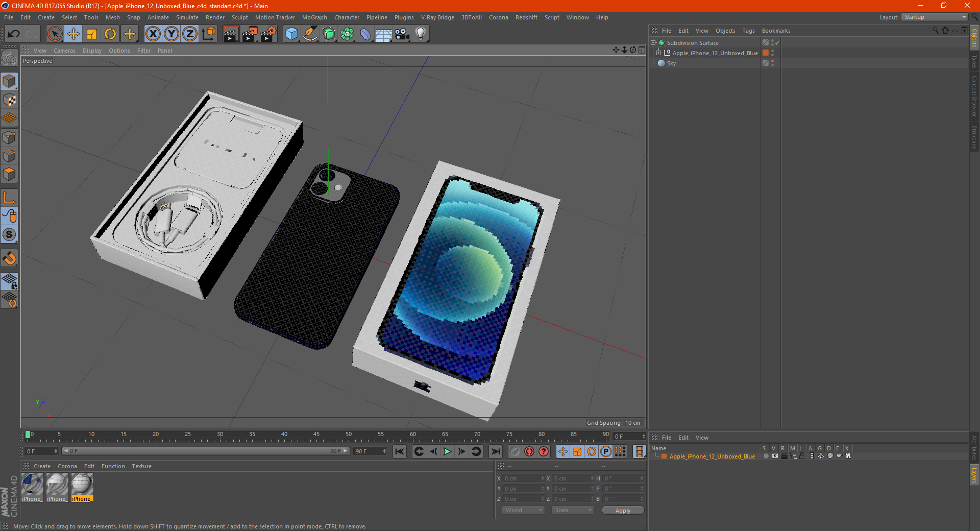Toggle coordinate system icon
This screenshot has width=980, height=531.
209,34
